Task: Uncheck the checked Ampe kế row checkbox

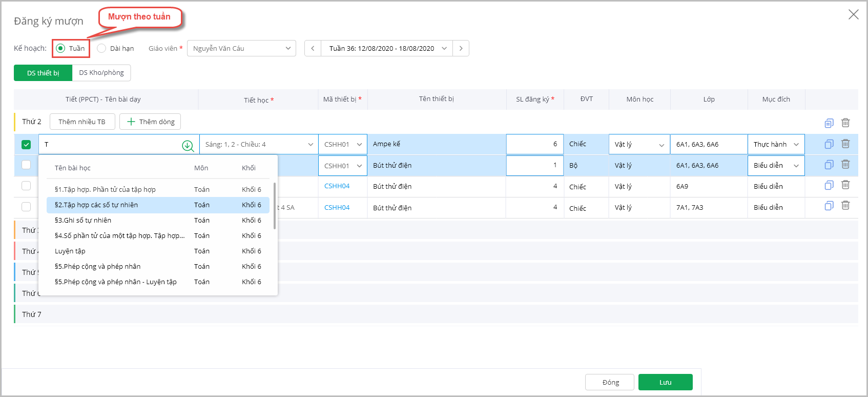Action: tap(26, 145)
